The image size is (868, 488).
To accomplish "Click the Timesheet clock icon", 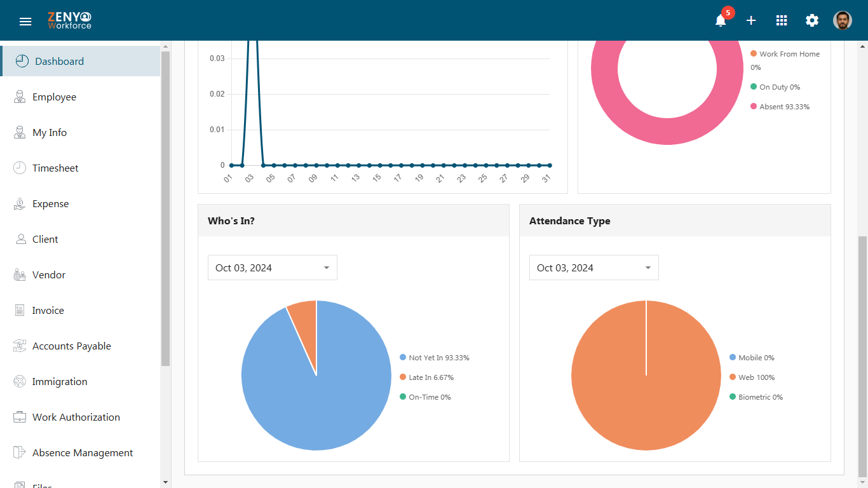I will [20, 168].
